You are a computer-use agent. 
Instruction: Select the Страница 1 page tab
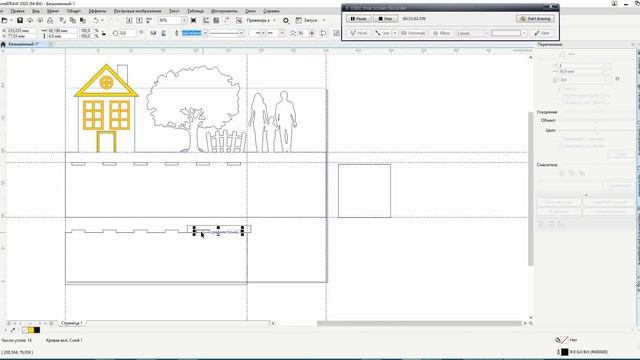72,323
